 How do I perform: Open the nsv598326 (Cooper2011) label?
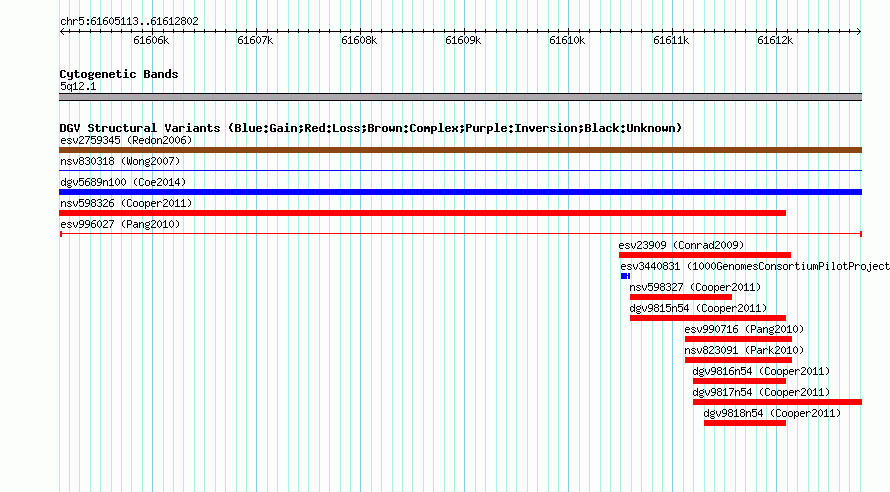[x=126, y=203]
